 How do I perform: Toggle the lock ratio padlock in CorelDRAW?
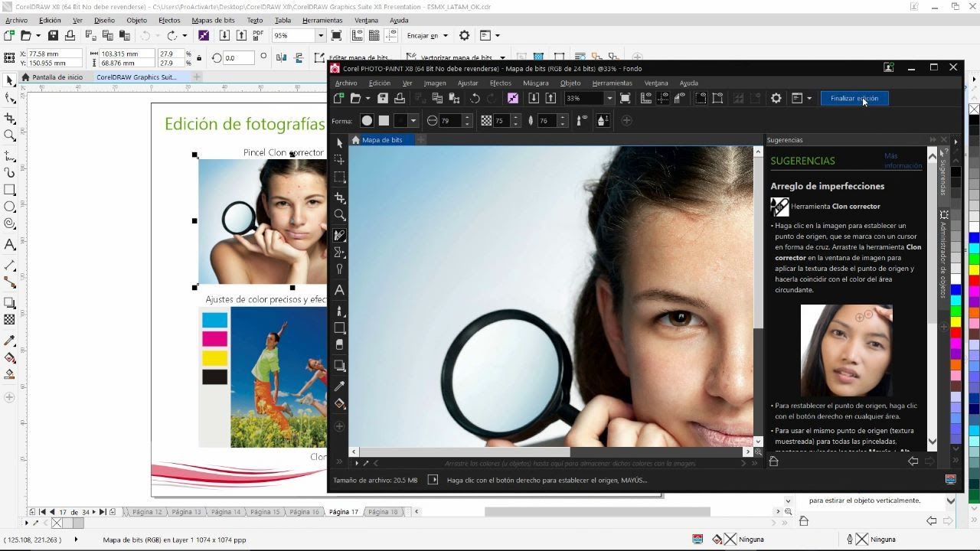[x=199, y=58]
